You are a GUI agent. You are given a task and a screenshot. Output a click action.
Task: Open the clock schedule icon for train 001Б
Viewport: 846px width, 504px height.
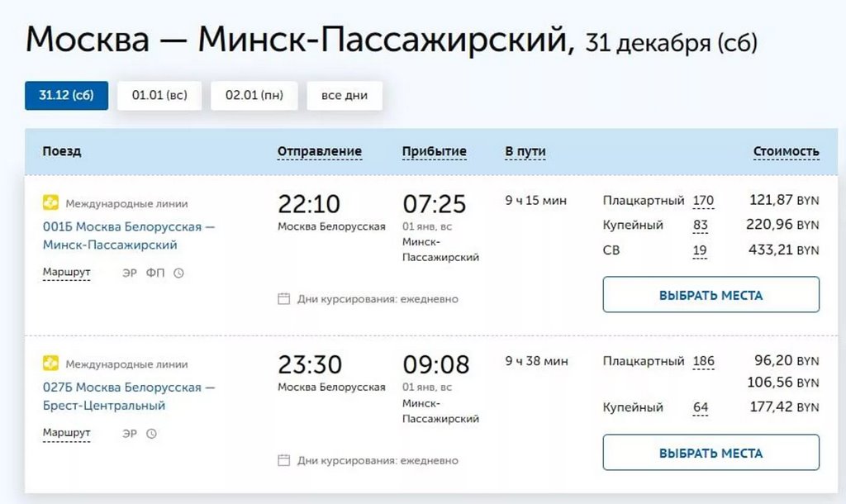click(x=179, y=273)
